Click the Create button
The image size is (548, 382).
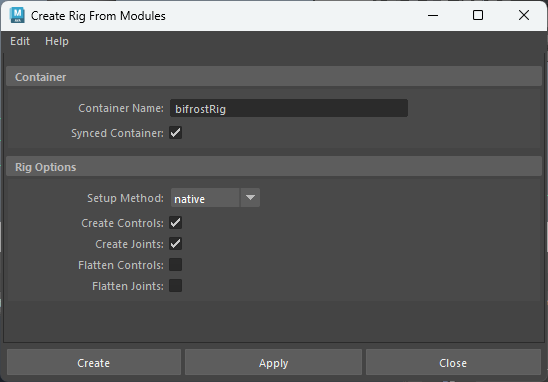[x=94, y=363]
